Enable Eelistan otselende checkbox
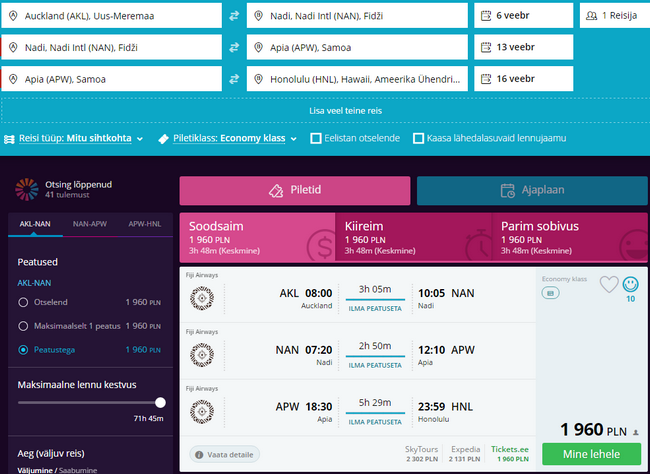This screenshot has height=474, width=650. click(x=316, y=139)
